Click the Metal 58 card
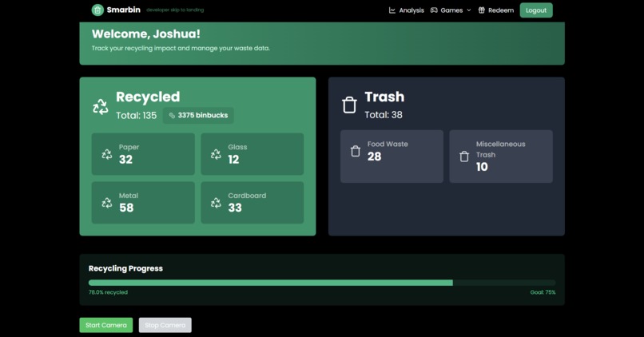This screenshot has height=337, width=644. [143, 202]
